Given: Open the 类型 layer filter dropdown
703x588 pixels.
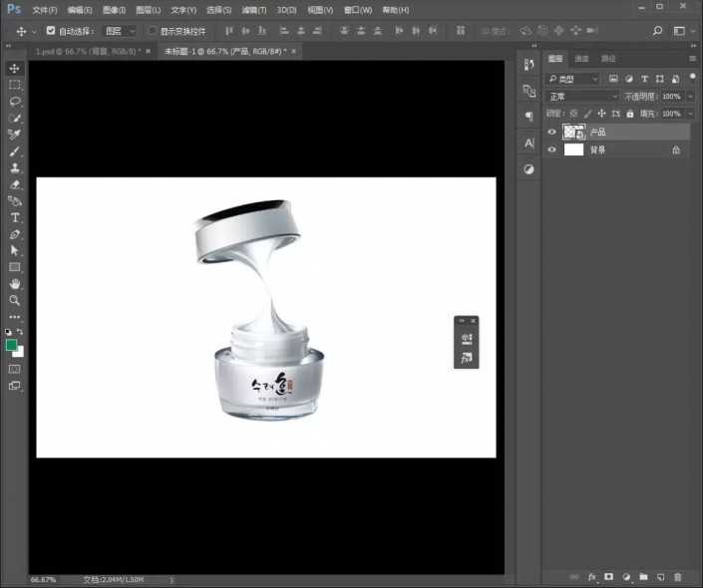Looking at the screenshot, I should tap(573, 79).
